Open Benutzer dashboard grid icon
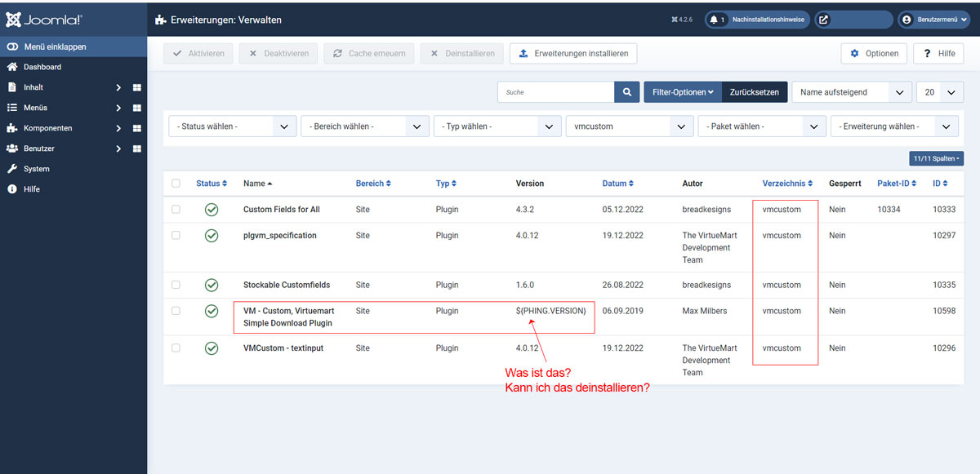Image resolution: width=980 pixels, height=474 pixels. [137, 148]
